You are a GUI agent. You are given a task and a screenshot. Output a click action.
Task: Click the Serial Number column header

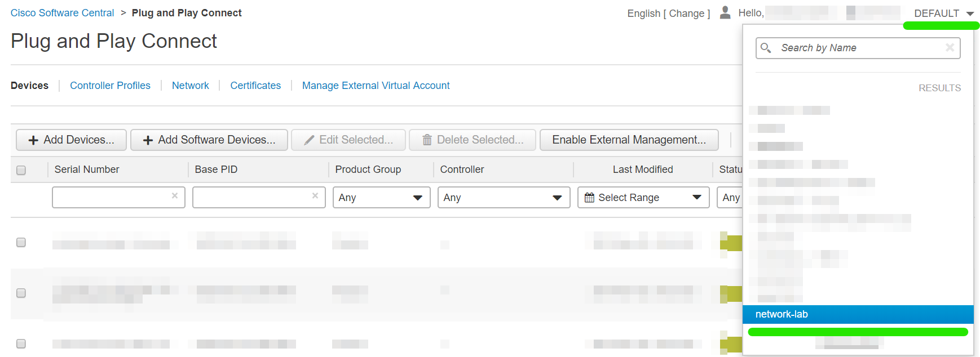[87, 169]
